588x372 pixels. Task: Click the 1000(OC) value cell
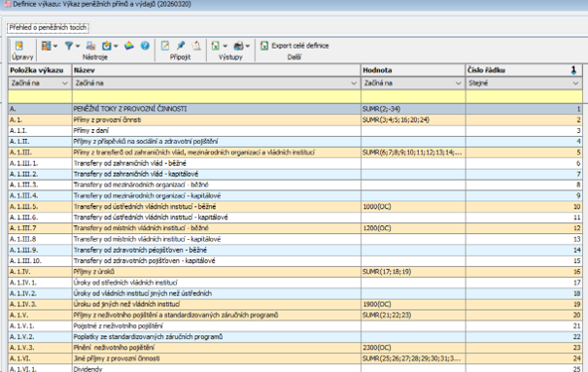413,207
